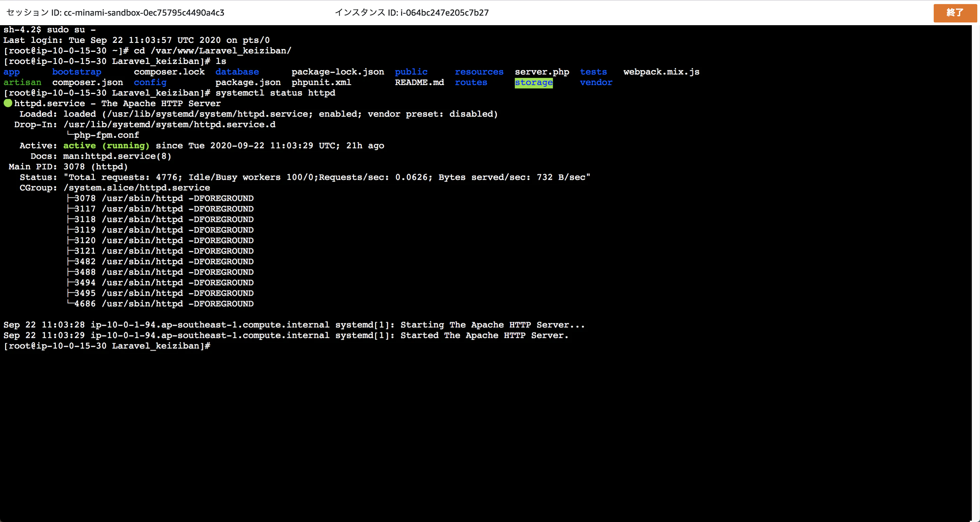Click webpack.mix.js in the listing

[661, 72]
